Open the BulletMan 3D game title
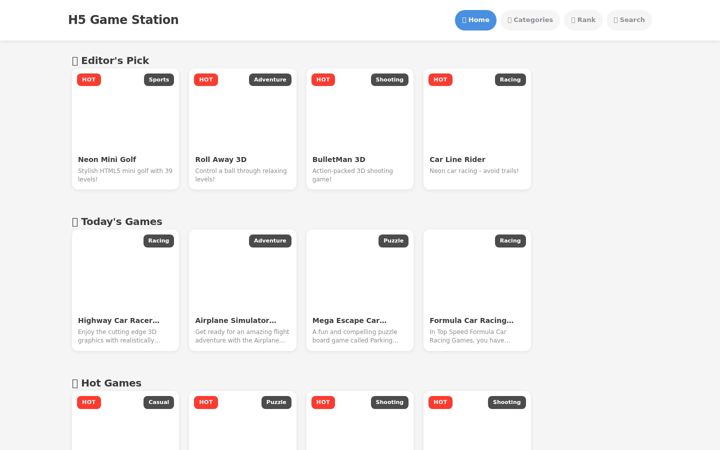The image size is (720, 450). (339, 159)
